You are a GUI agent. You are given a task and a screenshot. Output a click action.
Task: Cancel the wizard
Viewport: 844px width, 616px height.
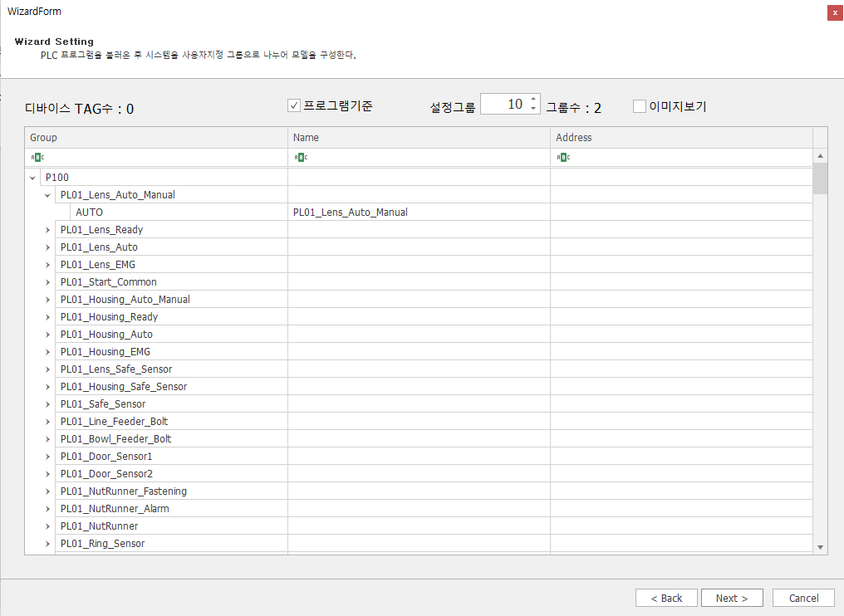click(803, 598)
